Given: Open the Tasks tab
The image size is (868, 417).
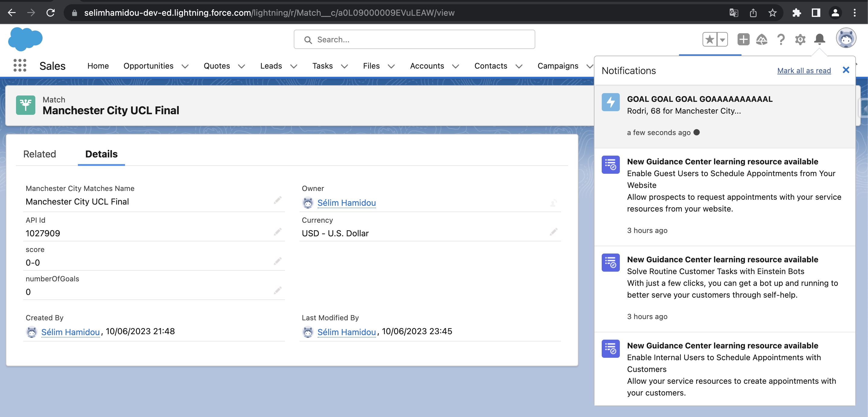Looking at the screenshot, I should point(322,66).
